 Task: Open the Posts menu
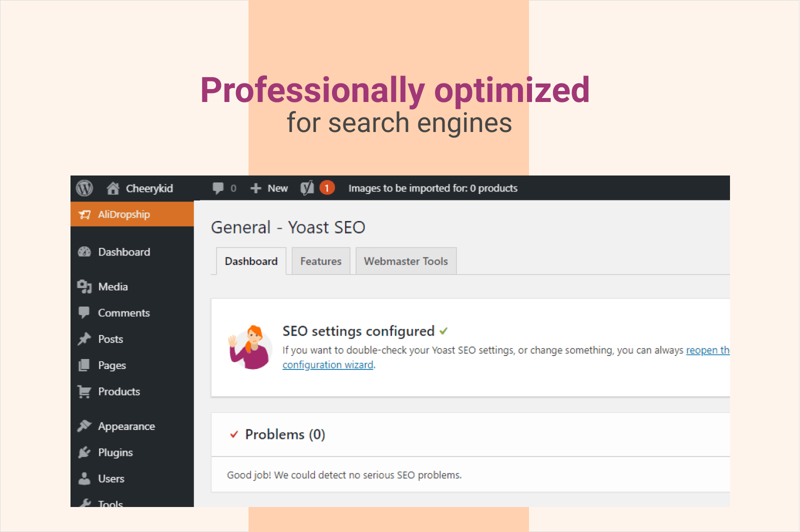click(110, 339)
